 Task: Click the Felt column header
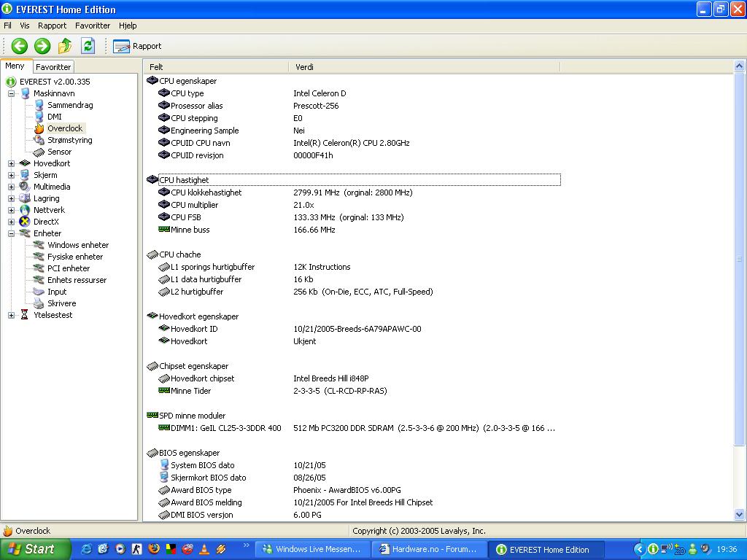pos(216,67)
